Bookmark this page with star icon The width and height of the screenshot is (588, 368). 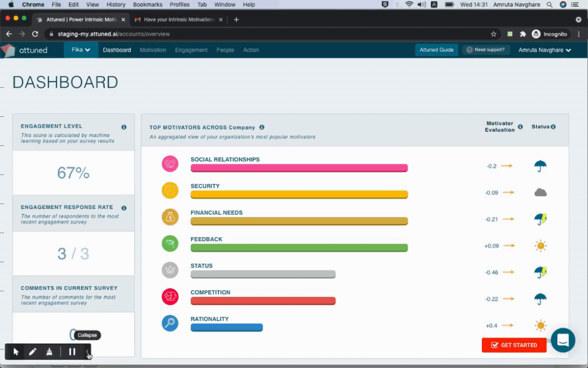[x=493, y=34]
